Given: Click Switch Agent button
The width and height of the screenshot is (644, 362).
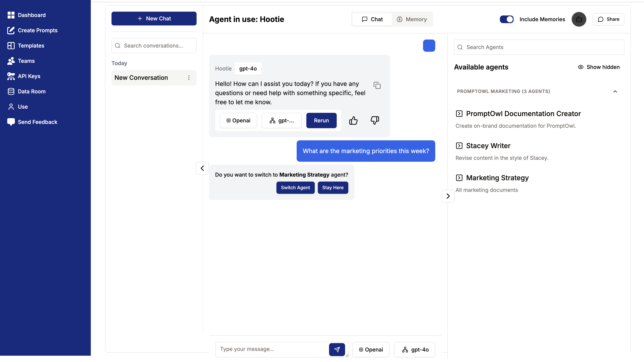Looking at the screenshot, I should (295, 187).
